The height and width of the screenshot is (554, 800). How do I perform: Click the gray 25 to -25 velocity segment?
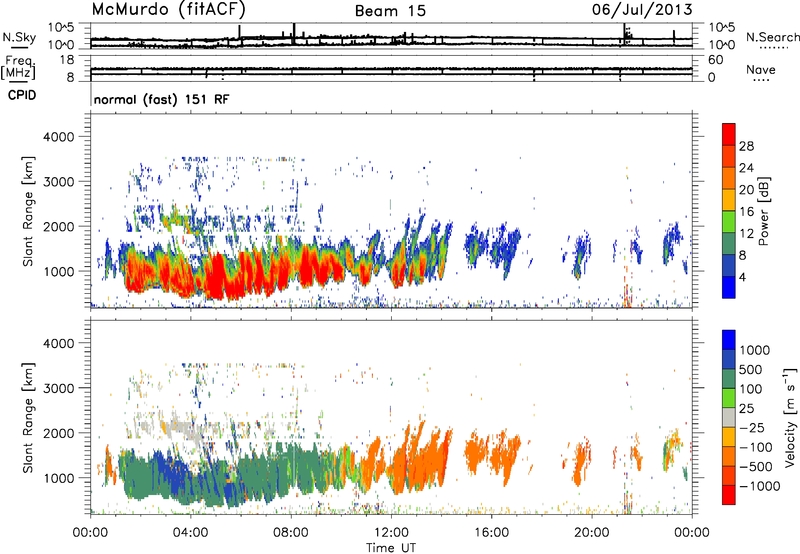click(x=729, y=417)
